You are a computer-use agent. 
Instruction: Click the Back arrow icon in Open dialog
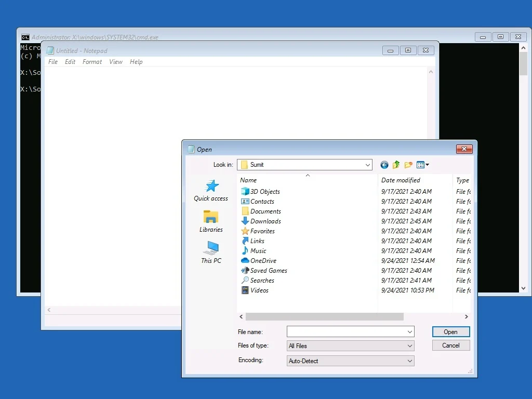(x=384, y=165)
